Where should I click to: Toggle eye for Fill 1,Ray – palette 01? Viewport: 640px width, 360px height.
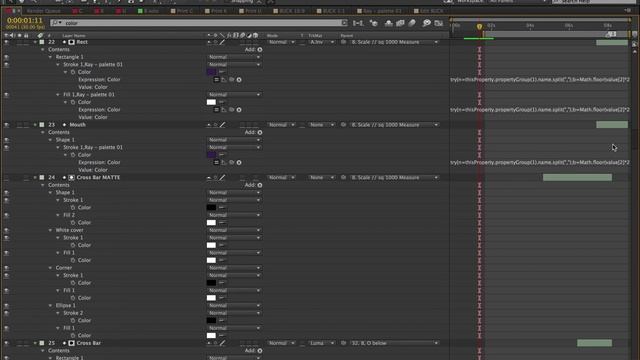click(x=6, y=95)
